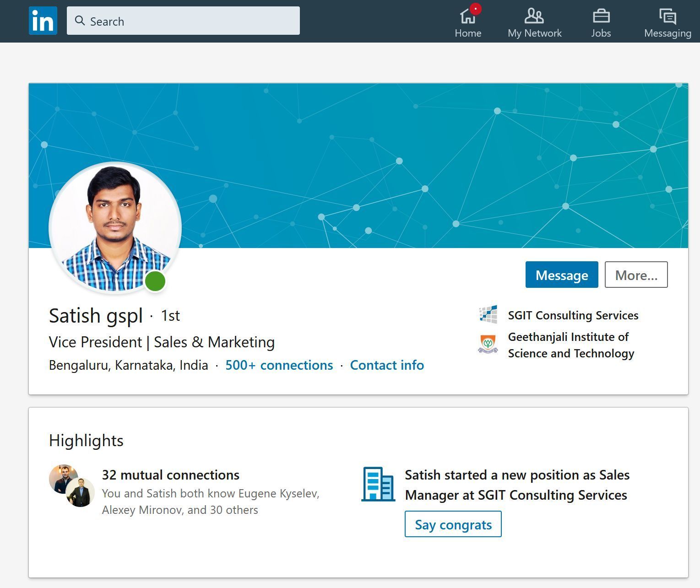The image size is (700, 588).
Task: Click Satish gspl's profile photo
Action: 115,227
